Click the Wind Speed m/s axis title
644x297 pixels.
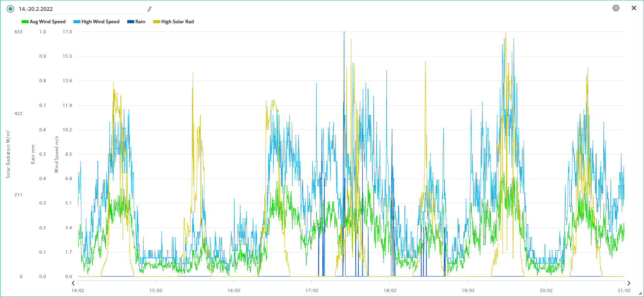[57, 154]
